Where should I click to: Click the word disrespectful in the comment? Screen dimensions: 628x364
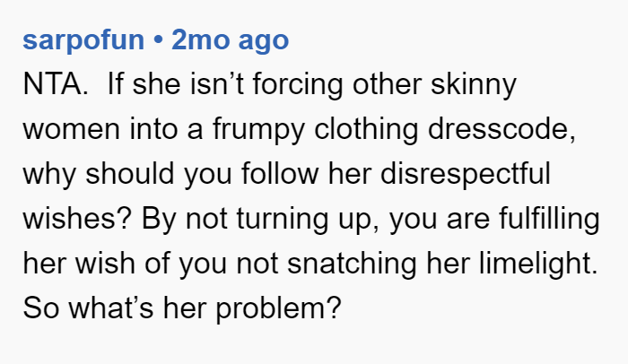point(466,174)
